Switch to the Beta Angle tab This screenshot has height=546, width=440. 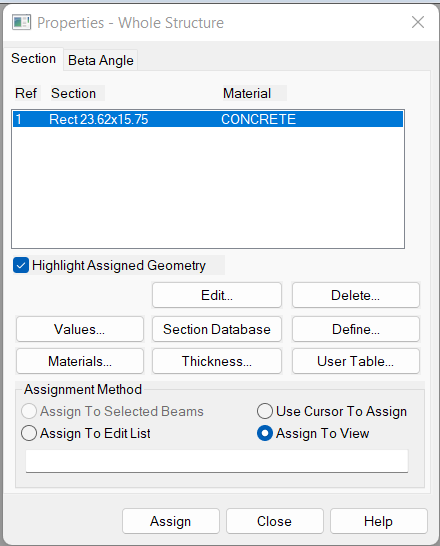101,60
